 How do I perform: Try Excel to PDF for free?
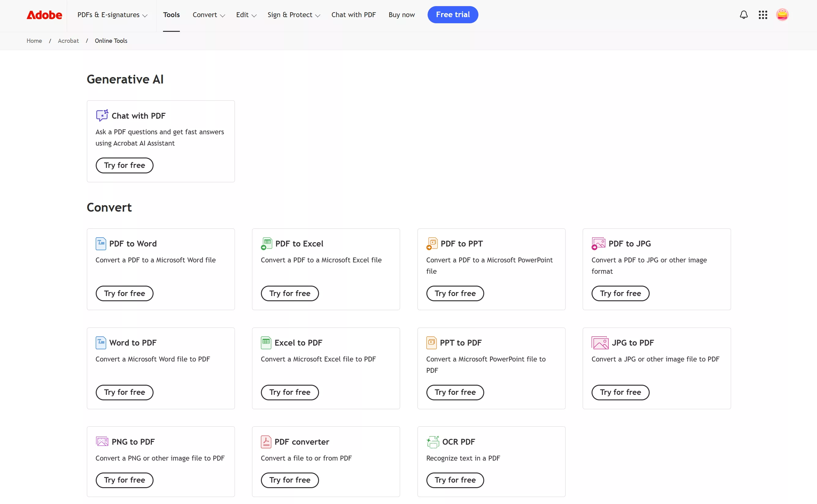(x=290, y=392)
